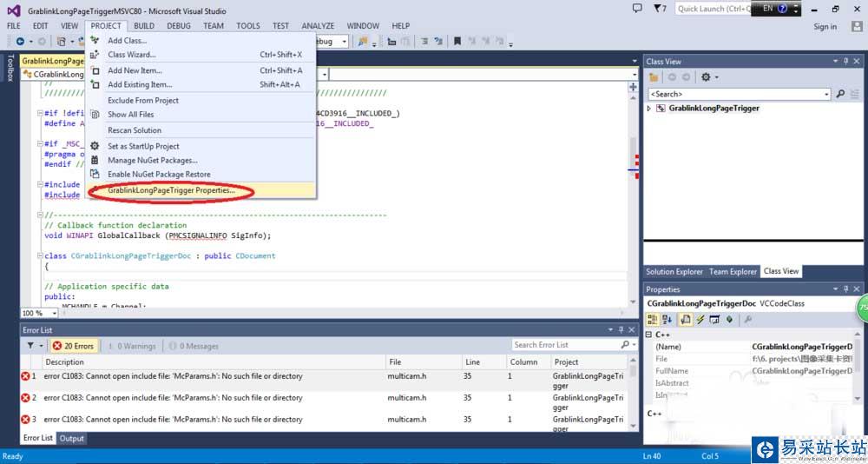The height and width of the screenshot is (464, 868).
Task: Focus the Class View search field
Action: pos(740,94)
